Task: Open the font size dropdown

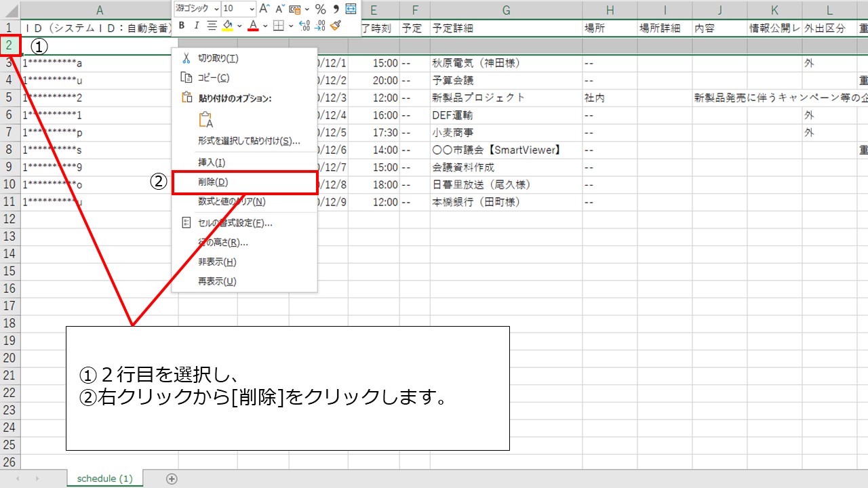Action: pos(252,9)
